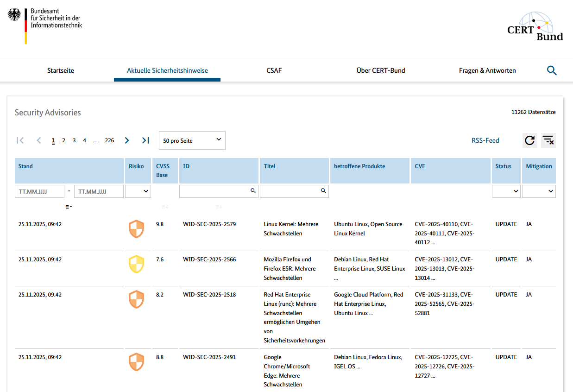Go to page 226 in pagination
The image size is (573, 392).
tap(109, 140)
